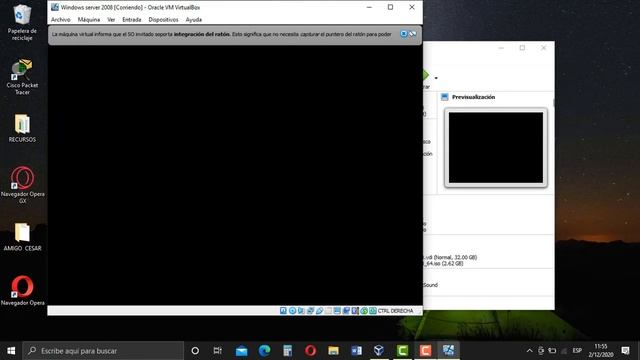Click the USB devices status icon
This screenshot has width=640, height=360.
319,311
